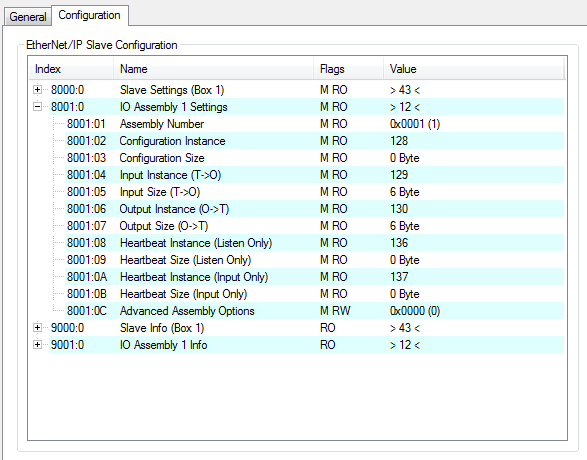Click the IO Assembly 1 Info value '> 12 <'
Viewport: 587px width, 460px height.
click(x=405, y=345)
